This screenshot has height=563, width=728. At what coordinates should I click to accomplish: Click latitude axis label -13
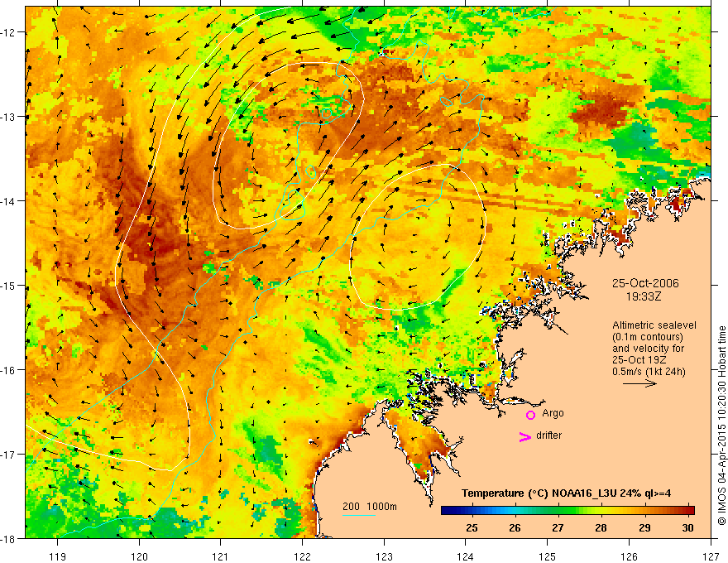8,117
